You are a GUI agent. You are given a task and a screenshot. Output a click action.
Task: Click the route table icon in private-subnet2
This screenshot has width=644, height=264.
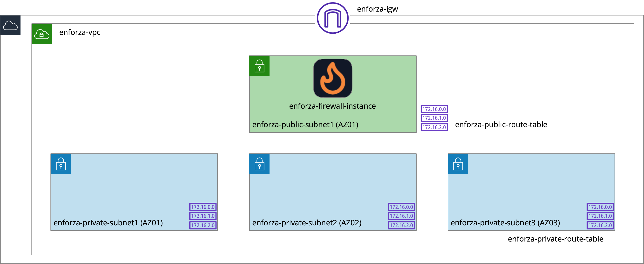[401, 216]
